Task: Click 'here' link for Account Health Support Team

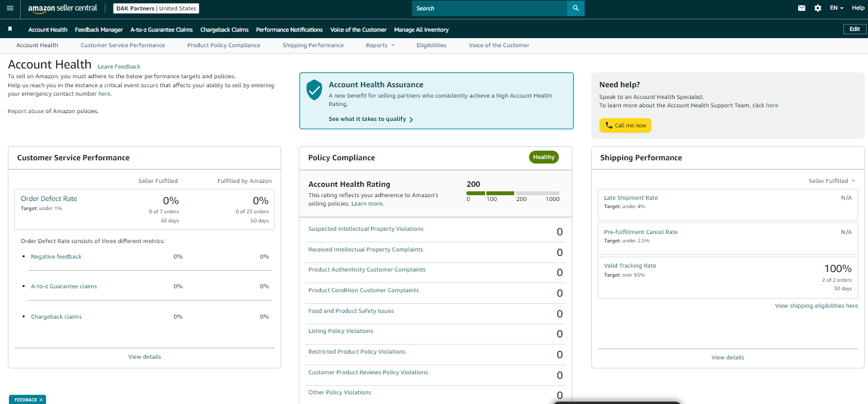Action: [772, 105]
